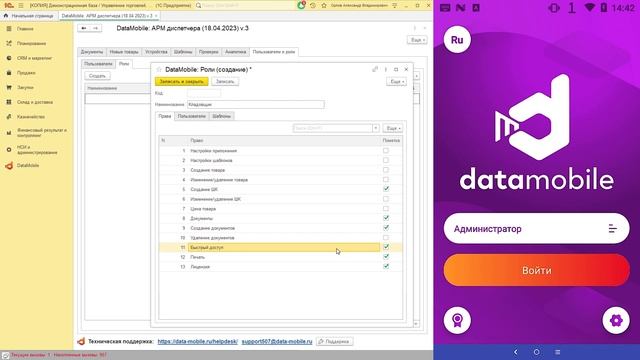Open the DataMobile sidebar section
The height and width of the screenshot is (360, 640).
pos(27,165)
